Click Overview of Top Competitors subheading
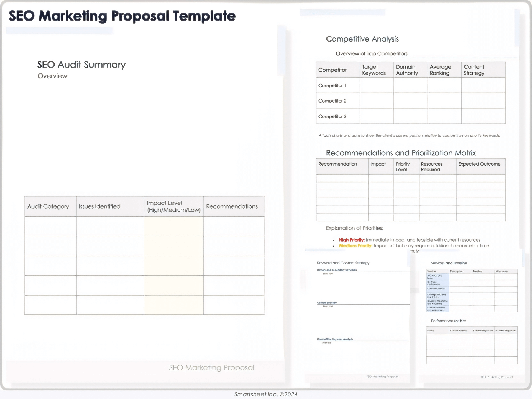Viewport: 532px width, 399px height. [372, 53]
